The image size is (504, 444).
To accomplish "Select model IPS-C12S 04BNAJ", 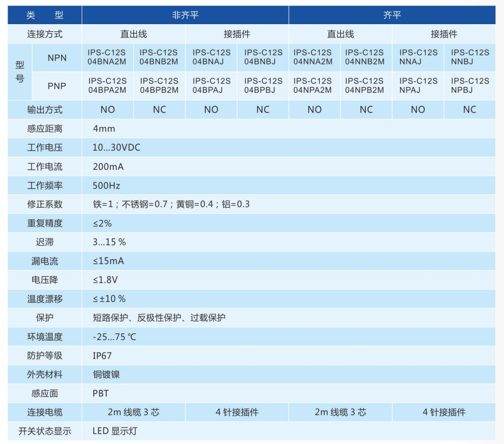I will click(211, 57).
